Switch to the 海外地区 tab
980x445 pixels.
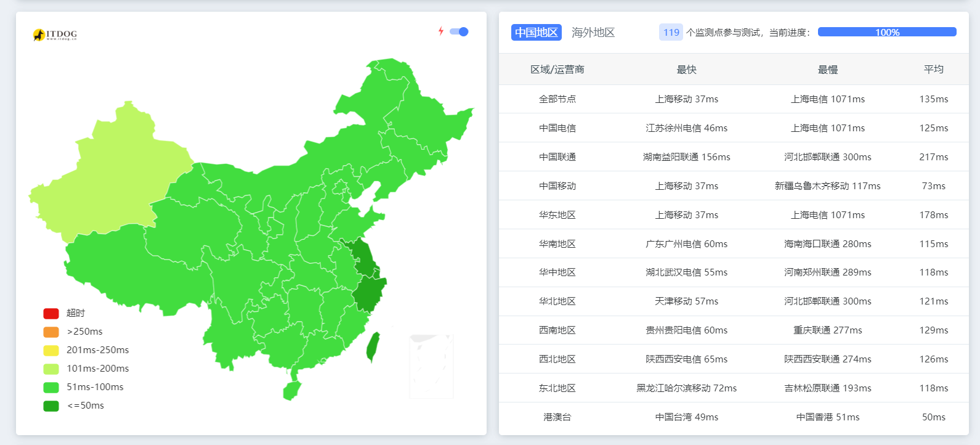pos(593,33)
